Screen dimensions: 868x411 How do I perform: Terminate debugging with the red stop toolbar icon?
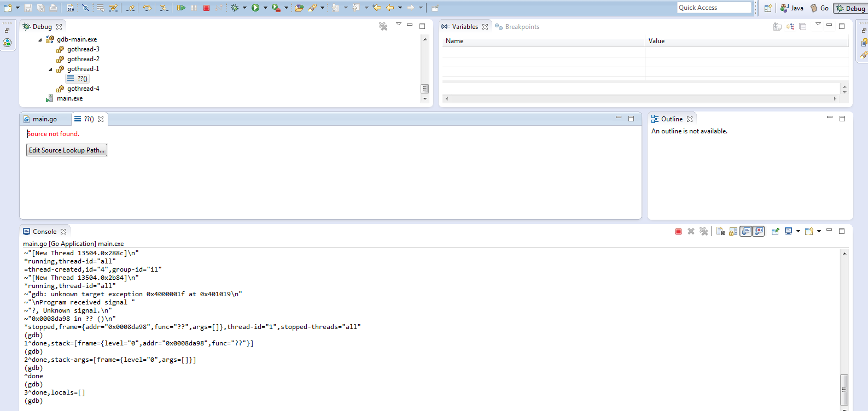[206, 8]
